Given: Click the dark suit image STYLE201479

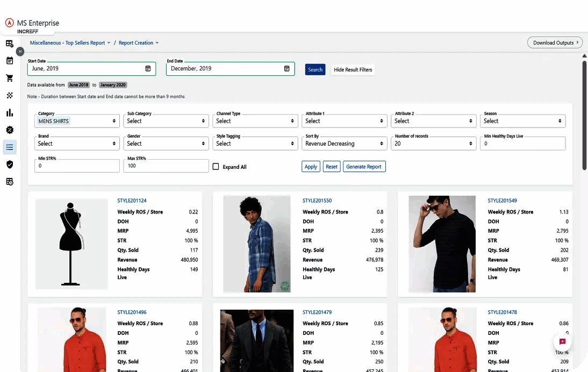Looking at the screenshot, I should click(257, 341).
